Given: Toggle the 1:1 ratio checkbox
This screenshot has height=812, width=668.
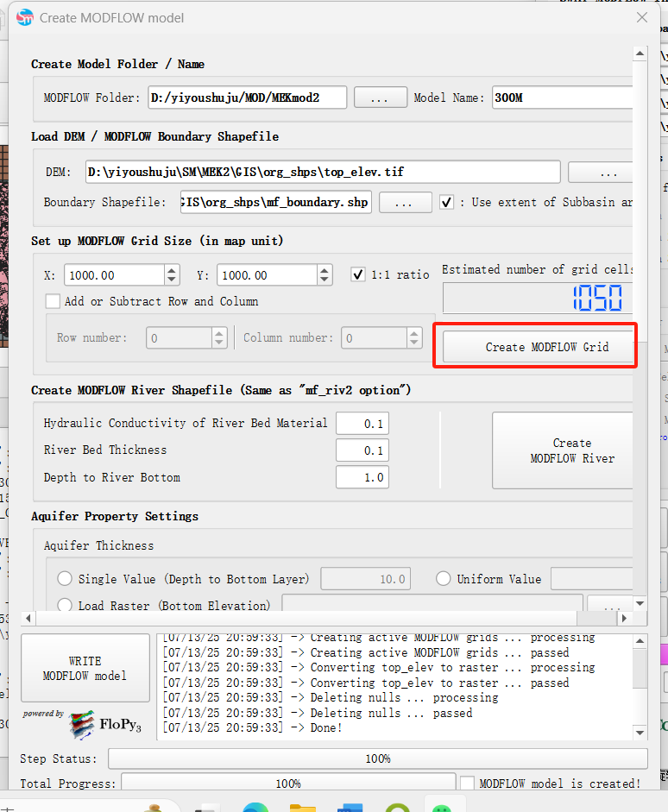Looking at the screenshot, I should [358, 274].
